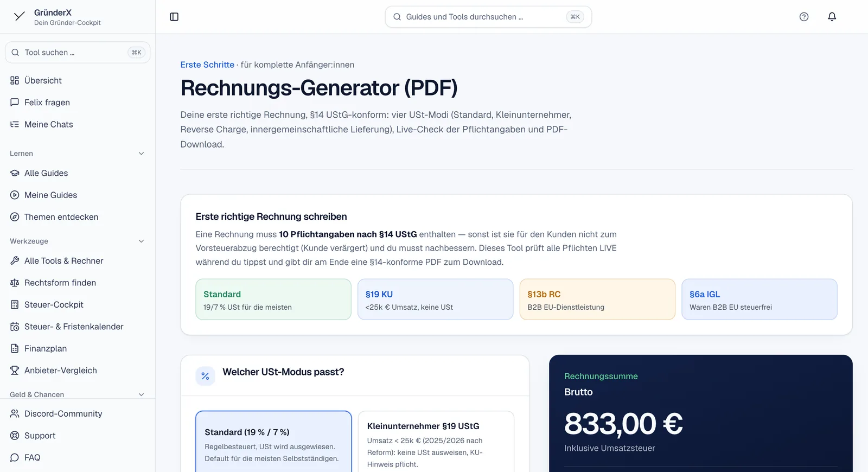Screen dimensions: 868x472
Task: Collapse the Lernen section
Action: point(141,154)
